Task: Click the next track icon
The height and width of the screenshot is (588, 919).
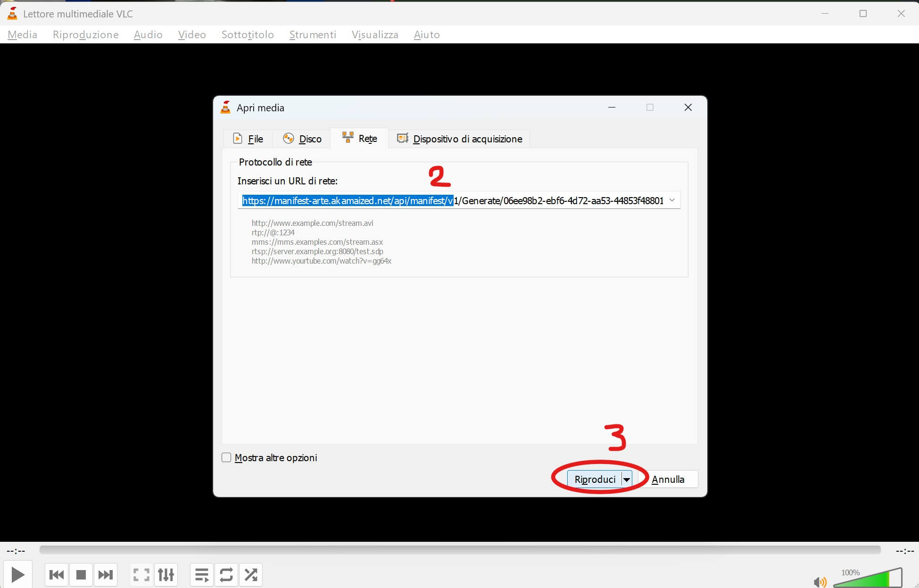Action: point(106,575)
